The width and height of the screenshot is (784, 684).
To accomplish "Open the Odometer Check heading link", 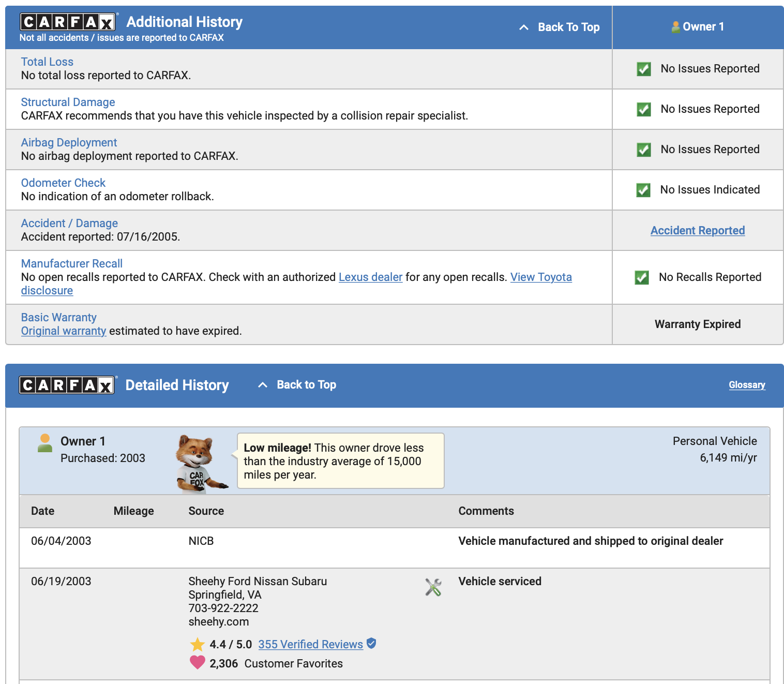I will [x=63, y=183].
